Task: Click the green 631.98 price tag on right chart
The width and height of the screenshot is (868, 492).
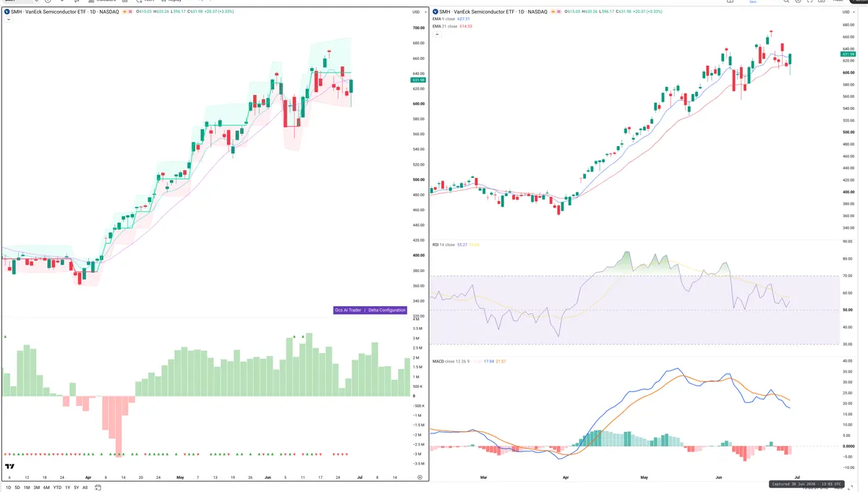Action: [849, 54]
